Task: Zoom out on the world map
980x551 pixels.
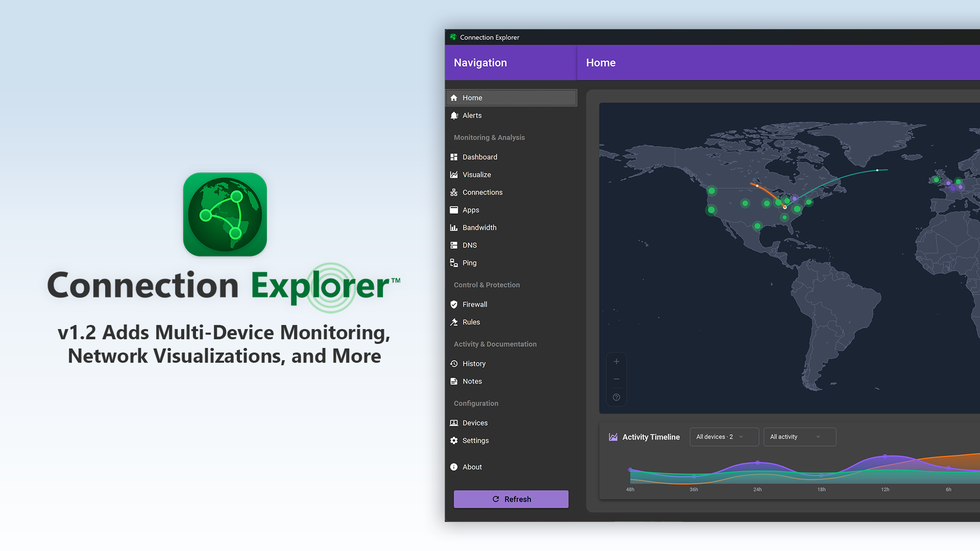Action: (x=617, y=379)
